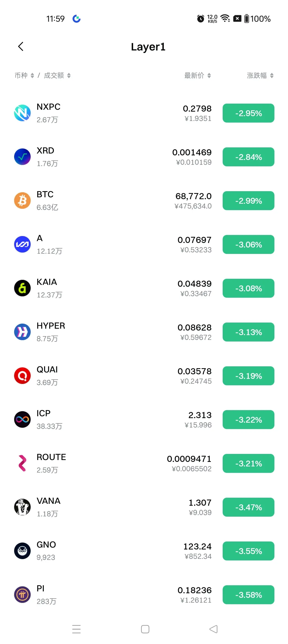Tap the Android home square button
This screenshot has width=288, height=644.
click(x=145, y=629)
